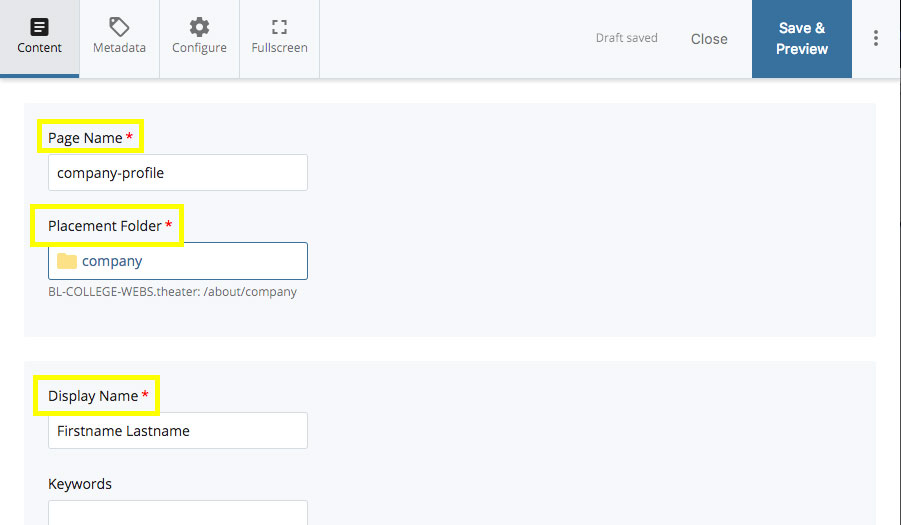Image resolution: width=901 pixels, height=525 pixels.
Task: Click the Placement Folder field label
Action: point(104,226)
